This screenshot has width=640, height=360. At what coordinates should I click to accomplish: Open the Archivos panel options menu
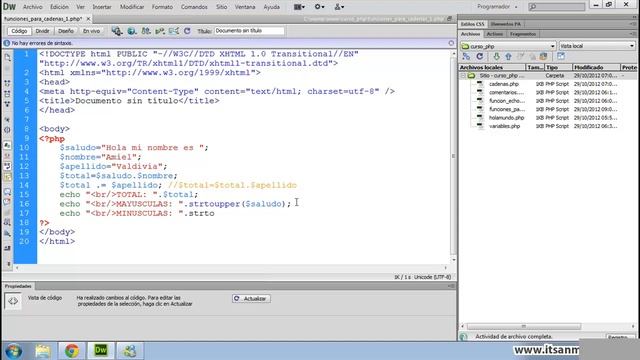click(x=633, y=34)
